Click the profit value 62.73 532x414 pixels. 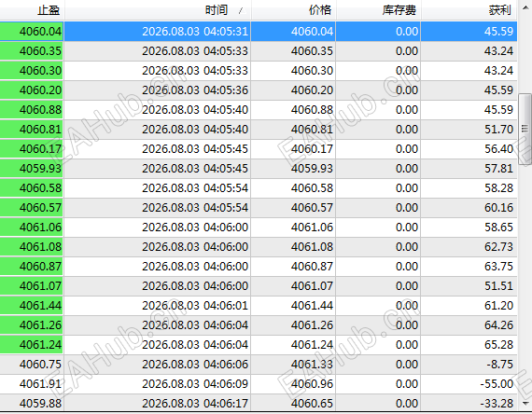pos(498,247)
